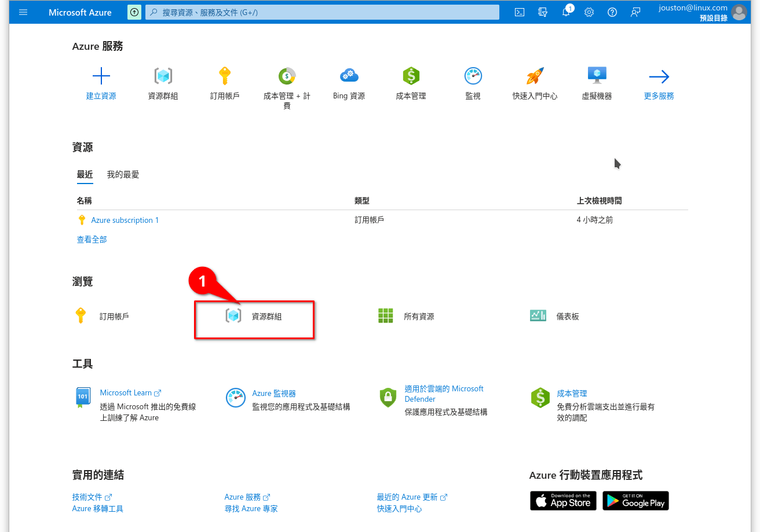
Task: Switch to the 最近 tab
Action: tap(85, 175)
